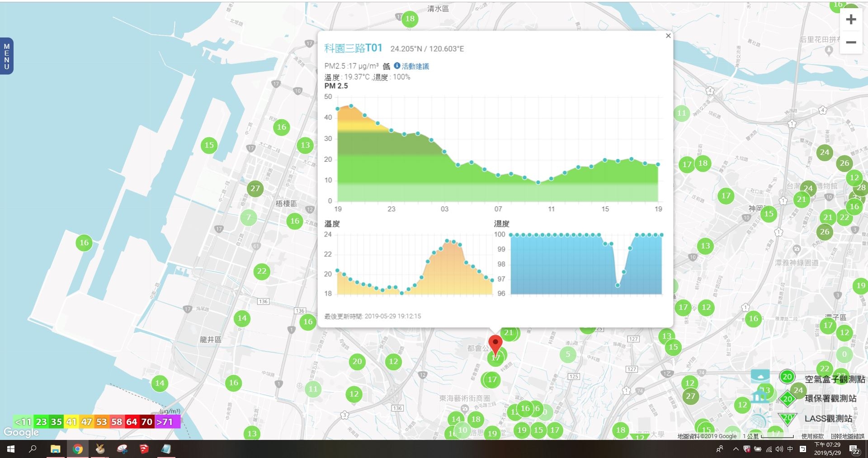This screenshot has width=868, height=458.
Task: Click the 53 orange scale swatch
Action: pyautogui.click(x=102, y=422)
